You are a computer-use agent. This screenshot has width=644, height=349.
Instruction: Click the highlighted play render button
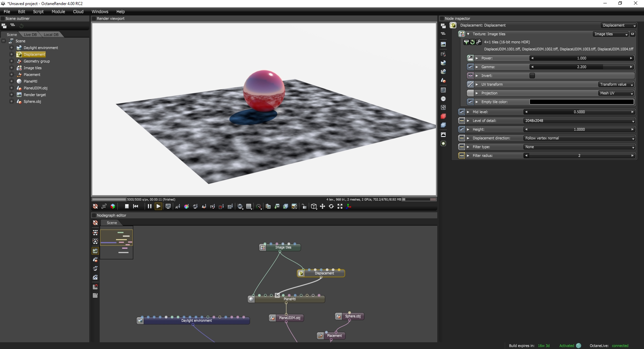pos(158,206)
